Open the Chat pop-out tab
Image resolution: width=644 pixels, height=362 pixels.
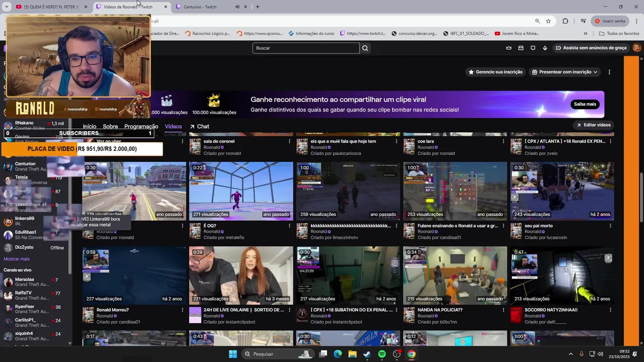click(x=200, y=127)
